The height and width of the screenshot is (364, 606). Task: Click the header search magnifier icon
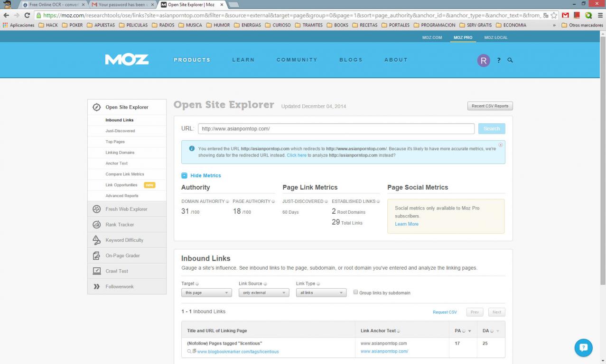510,60
